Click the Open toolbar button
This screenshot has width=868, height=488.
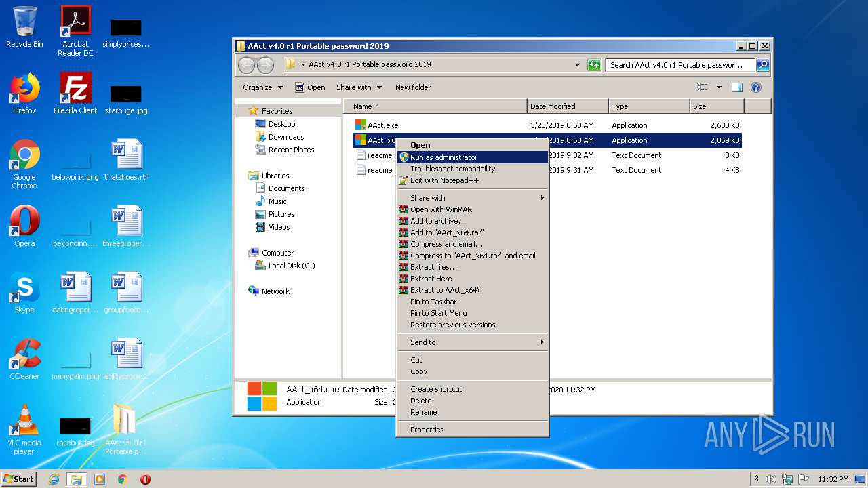pyautogui.click(x=310, y=87)
